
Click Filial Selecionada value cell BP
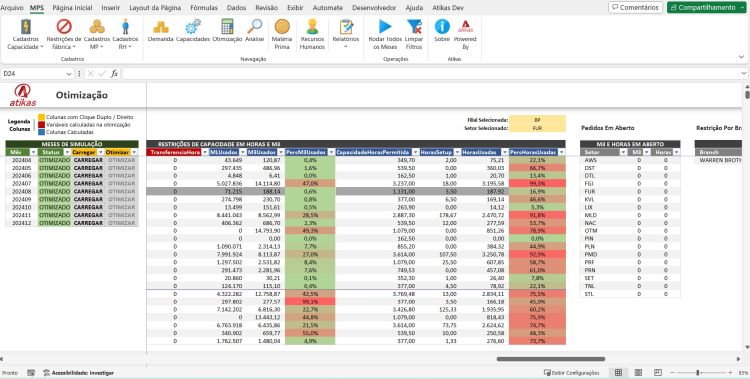tap(537, 120)
